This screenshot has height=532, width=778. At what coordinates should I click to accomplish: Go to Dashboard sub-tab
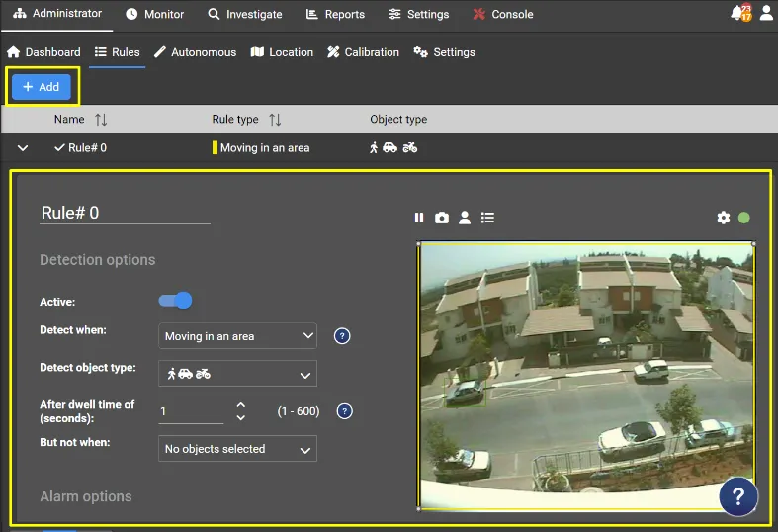point(43,52)
